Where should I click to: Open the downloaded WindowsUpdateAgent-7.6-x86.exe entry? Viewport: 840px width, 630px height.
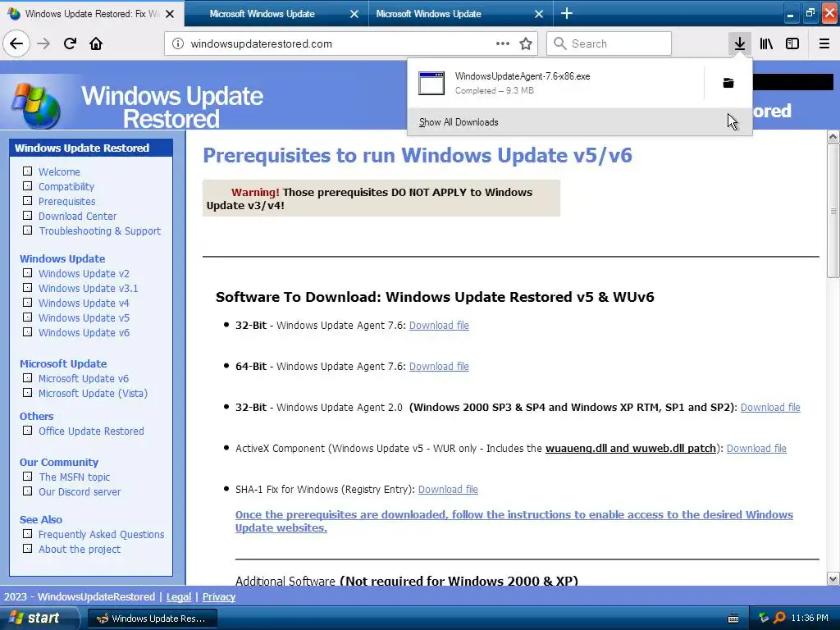(x=557, y=83)
